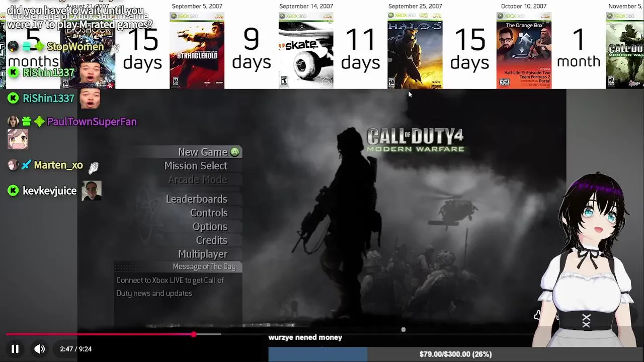Screen dimensions: 644x362
Task: Click the "9 days" gap label
Action: pyautogui.click(x=251, y=48)
